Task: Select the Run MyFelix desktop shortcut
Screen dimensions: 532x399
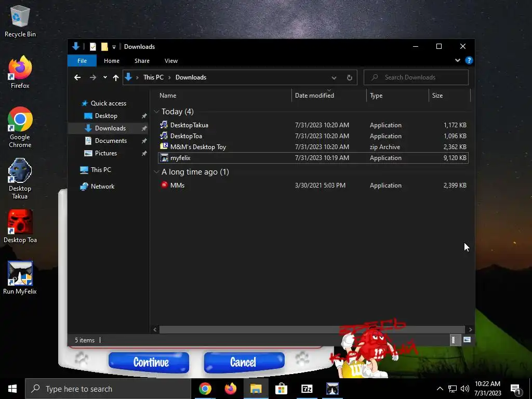Action: pos(20,278)
